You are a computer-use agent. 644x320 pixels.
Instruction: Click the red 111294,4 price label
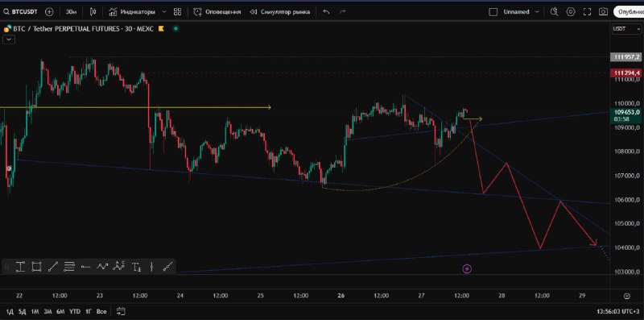click(x=626, y=73)
